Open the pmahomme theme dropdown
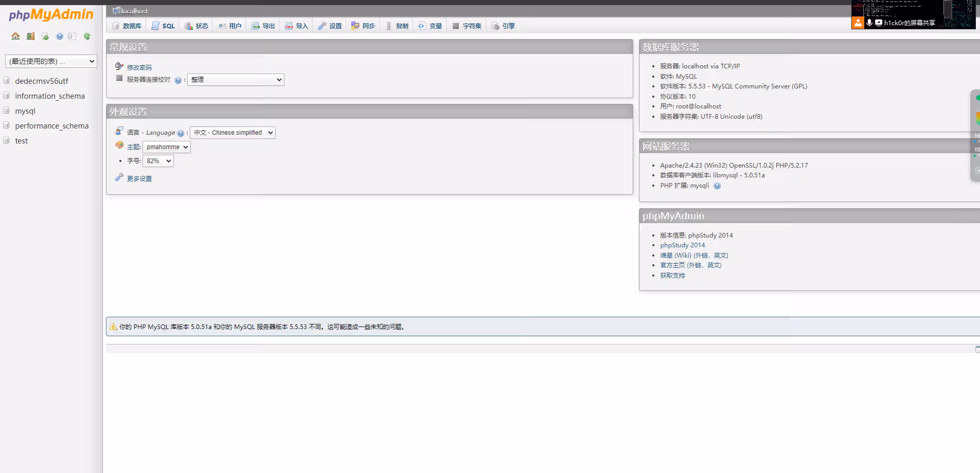The height and width of the screenshot is (473, 980). [166, 147]
